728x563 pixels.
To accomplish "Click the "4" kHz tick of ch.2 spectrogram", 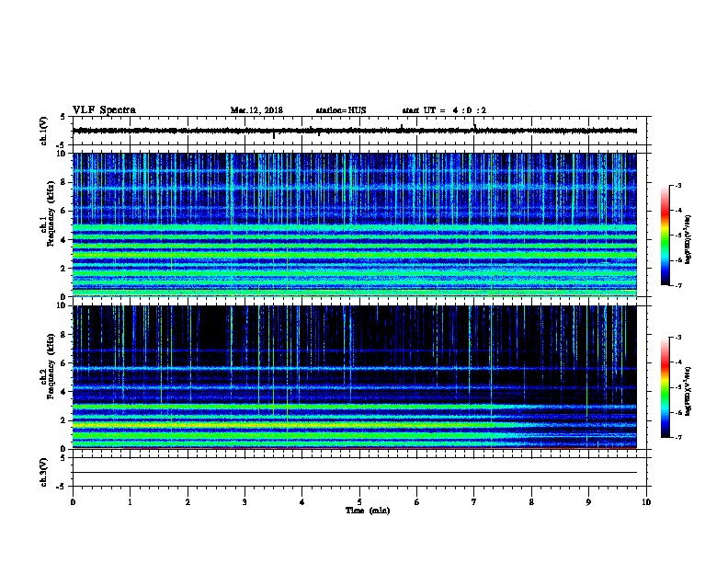I will [64, 392].
